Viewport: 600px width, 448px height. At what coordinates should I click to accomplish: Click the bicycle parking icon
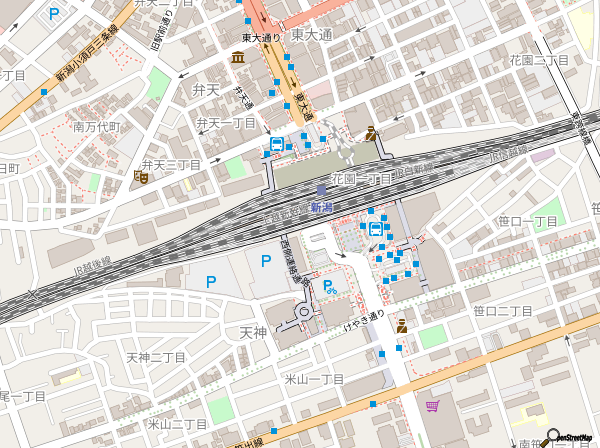click(328, 288)
